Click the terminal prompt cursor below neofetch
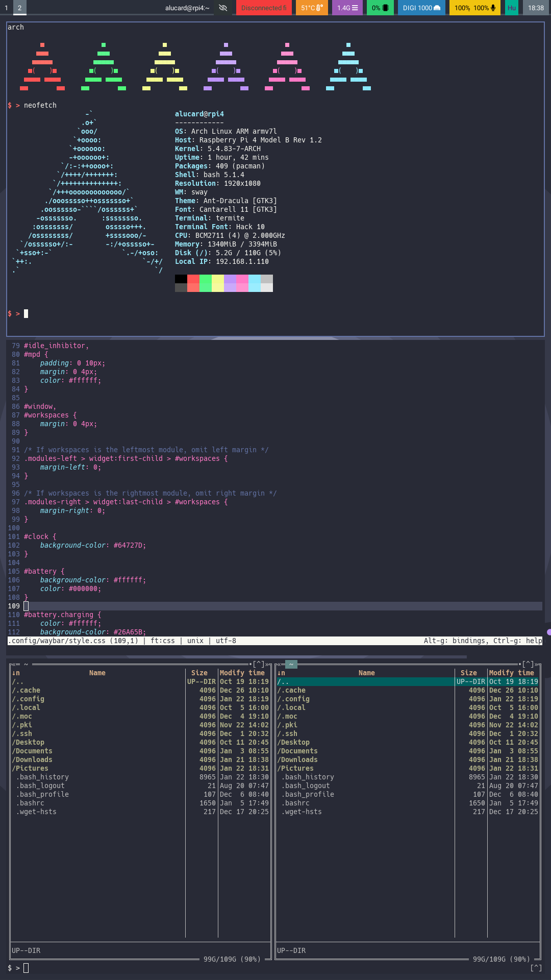Viewport: 551px width, 980px height. (x=26, y=313)
